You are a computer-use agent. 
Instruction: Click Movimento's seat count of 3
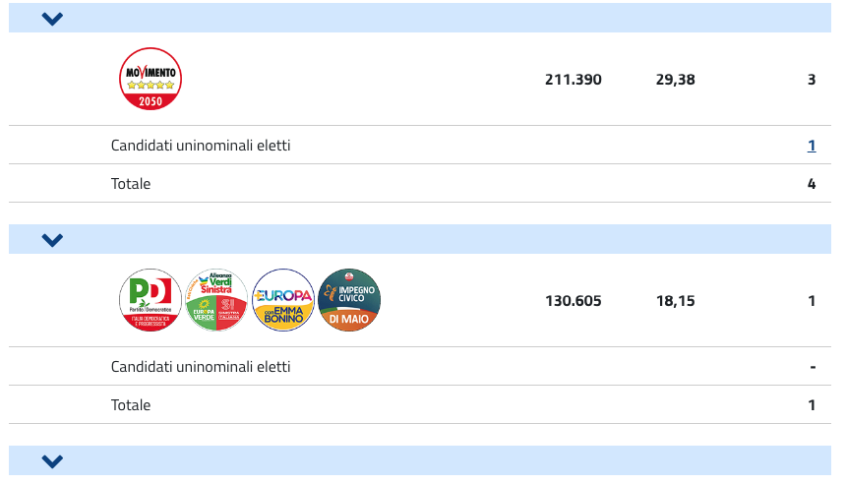click(811, 80)
